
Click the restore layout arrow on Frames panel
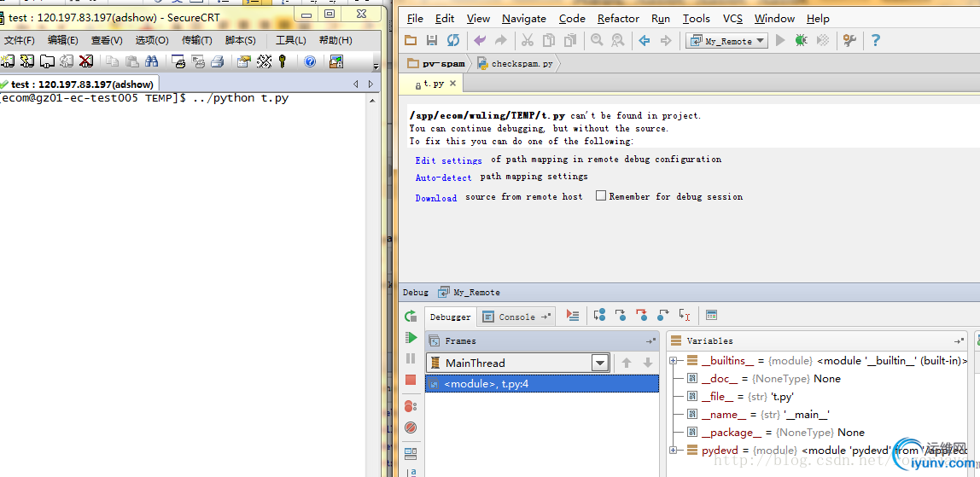coord(651,340)
